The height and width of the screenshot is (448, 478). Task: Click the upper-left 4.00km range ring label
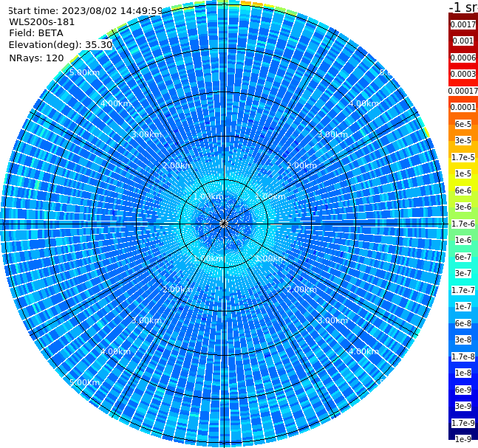[x=115, y=103]
